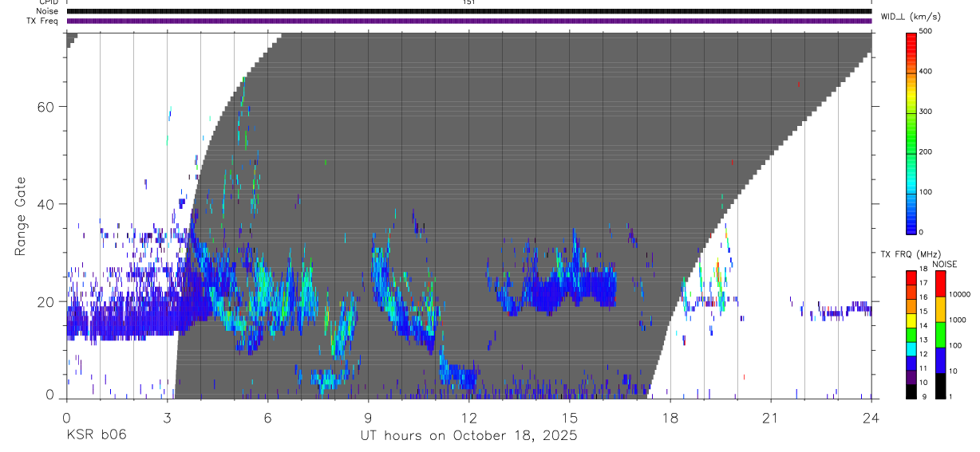Click the black 9–10 MHz swatch in TX FRQ legend
This screenshot has width=980, height=452.
[911, 391]
